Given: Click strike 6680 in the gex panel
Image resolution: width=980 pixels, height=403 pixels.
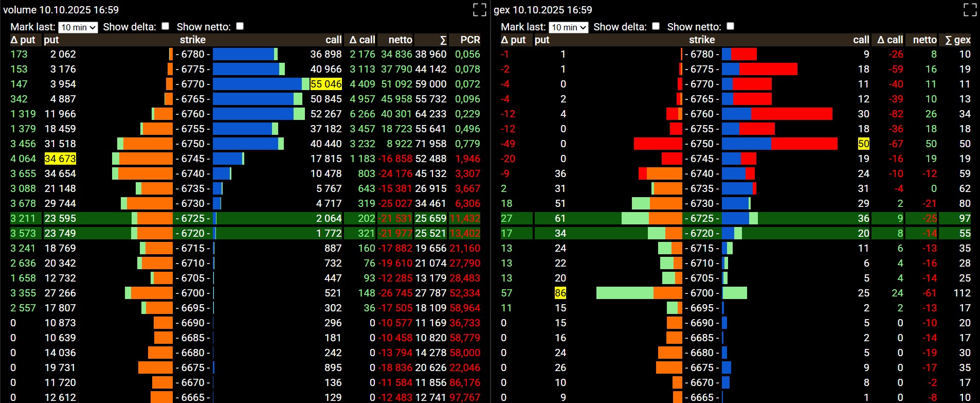Looking at the screenshot, I should 702,353.
